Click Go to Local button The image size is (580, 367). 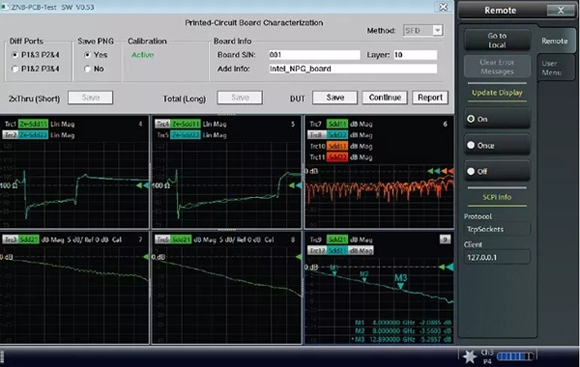497,40
